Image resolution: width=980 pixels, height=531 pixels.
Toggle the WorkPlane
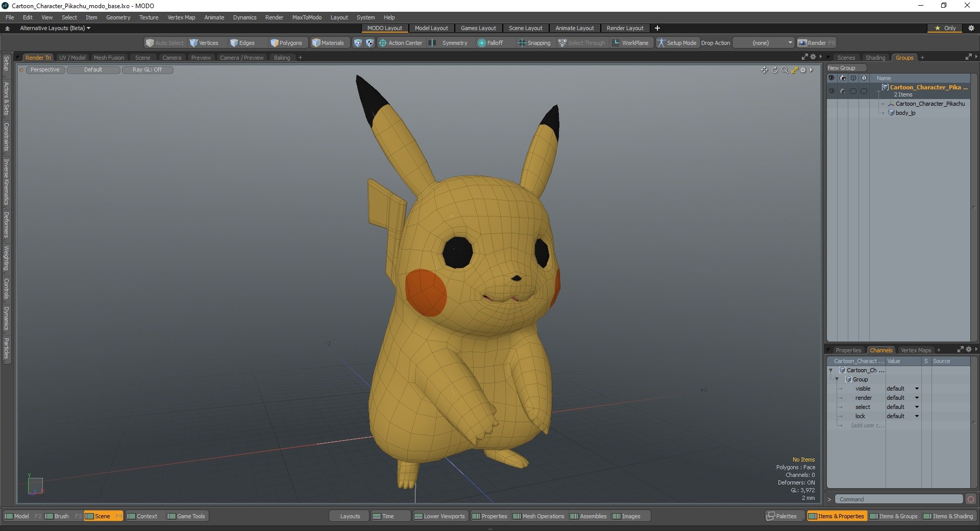coord(630,43)
